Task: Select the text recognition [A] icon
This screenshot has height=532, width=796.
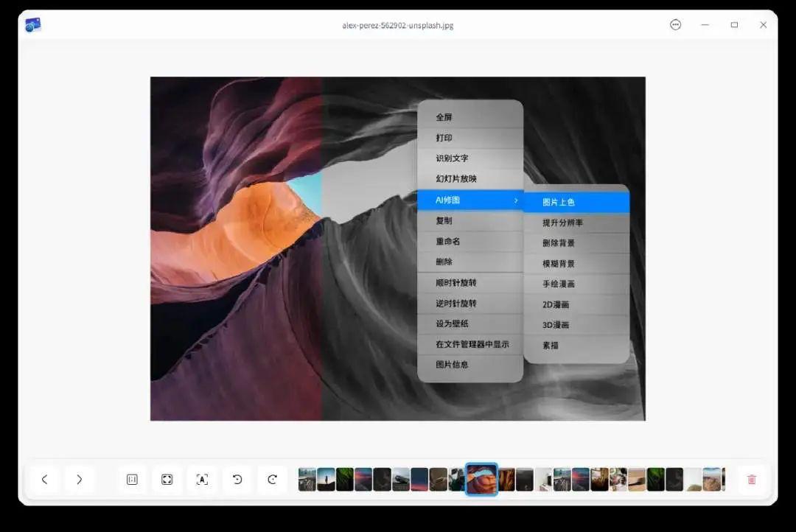Action: pyautogui.click(x=202, y=479)
